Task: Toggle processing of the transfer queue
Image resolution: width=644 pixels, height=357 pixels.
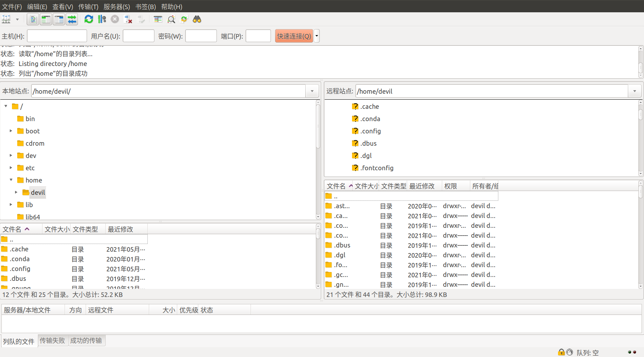Action: click(102, 19)
